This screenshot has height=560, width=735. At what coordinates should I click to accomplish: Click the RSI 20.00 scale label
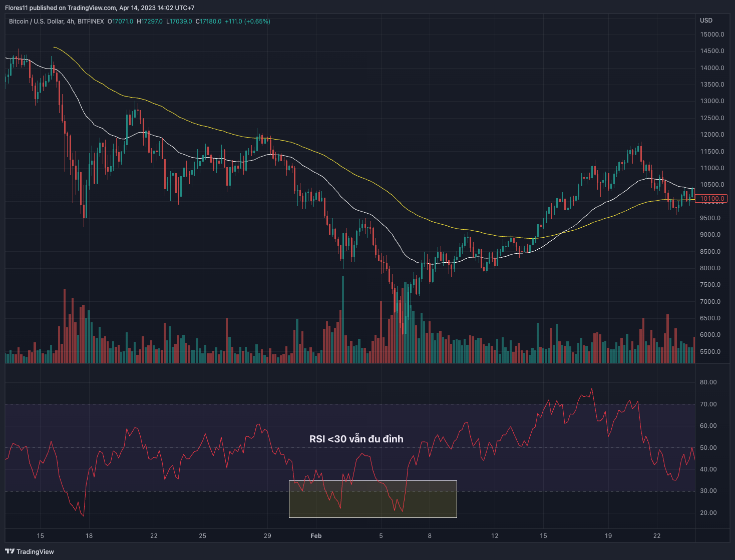(x=708, y=513)
